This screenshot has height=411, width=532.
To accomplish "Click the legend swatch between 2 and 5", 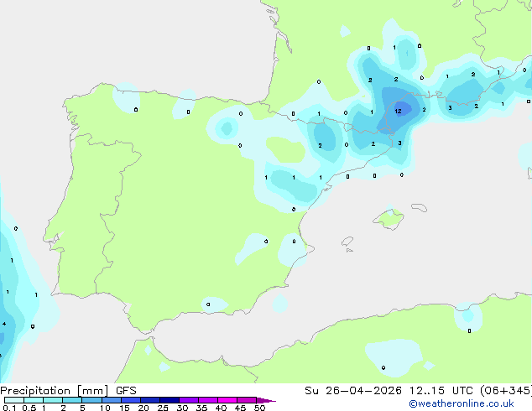I will [72, 400].
